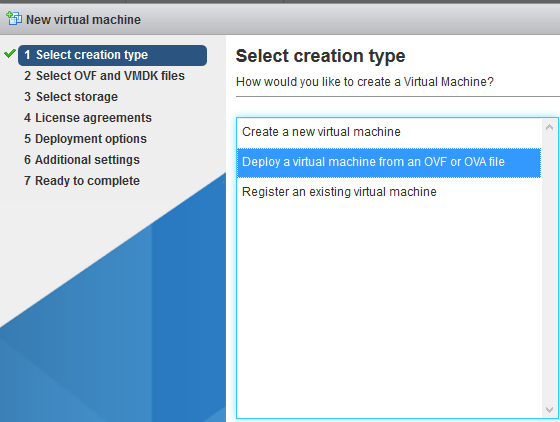Pick Register an existing virtual machine
This screenshot has width=560, height=422.
tap(389, 192)
